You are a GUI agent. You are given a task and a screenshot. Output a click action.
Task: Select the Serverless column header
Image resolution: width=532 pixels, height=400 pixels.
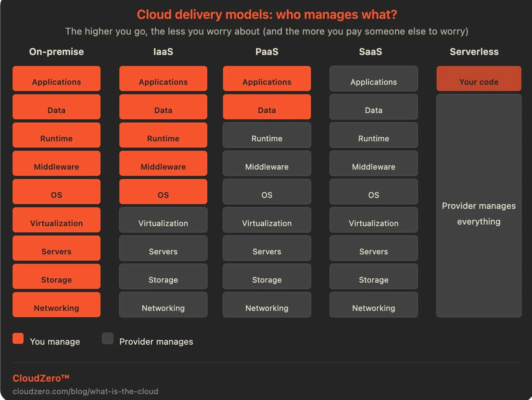474,51
